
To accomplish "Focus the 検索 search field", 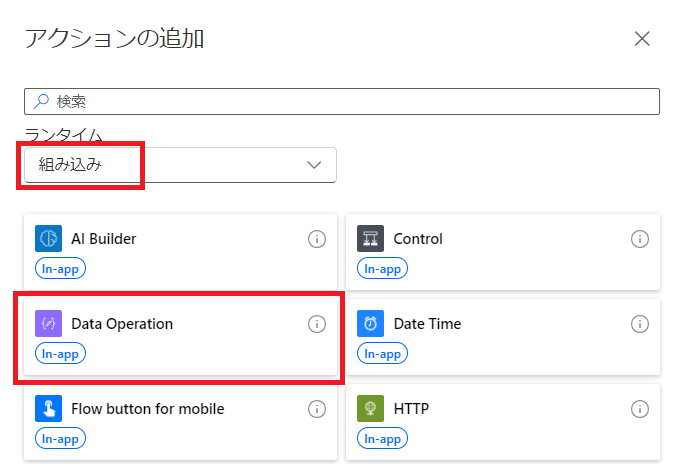I will tap(342, 101).
